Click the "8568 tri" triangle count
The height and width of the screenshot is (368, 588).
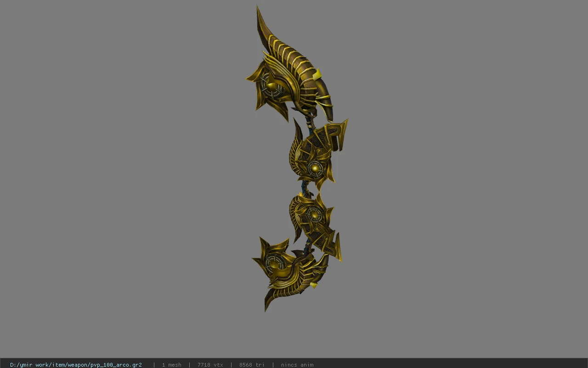(252, 365)
